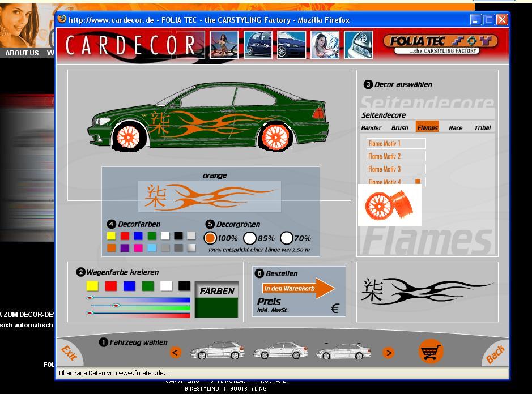This screenshot has width=532, height=394.
Task: Select the Race decor tab
Action: pos(456,127)
